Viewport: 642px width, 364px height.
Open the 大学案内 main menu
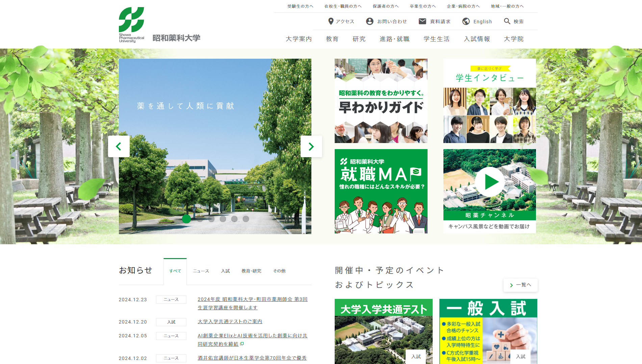click(299, 39)
